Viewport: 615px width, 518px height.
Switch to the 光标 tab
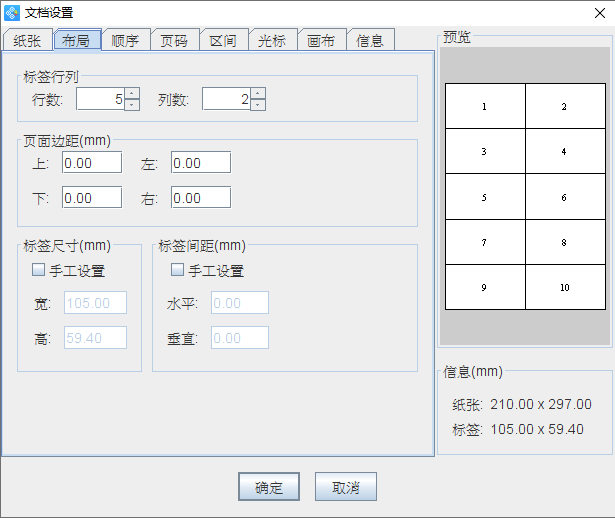(x=272, y=41)
